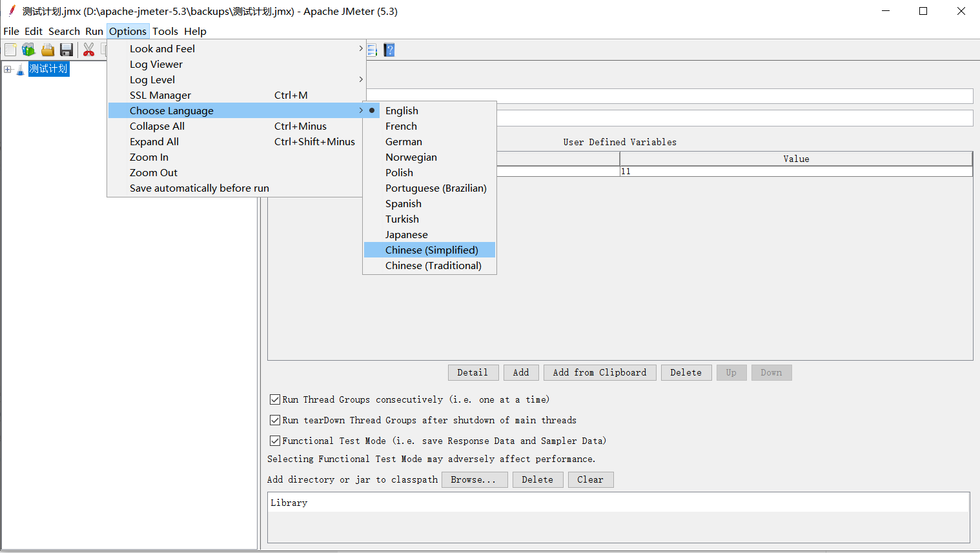The height and width of the screenshot is (553, 980).
Task: Select Norwegian language
Action: tap(429, 157)
